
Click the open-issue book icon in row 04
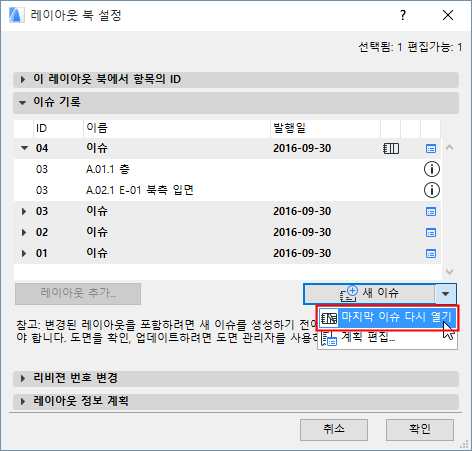click(x=391, y=148)
